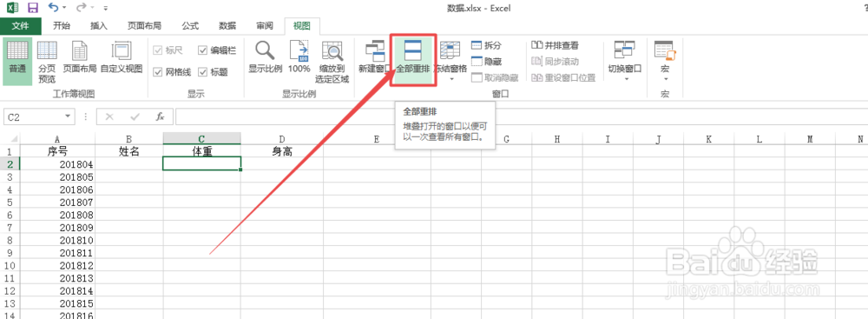Click cell with value 201813

(58, 278)
